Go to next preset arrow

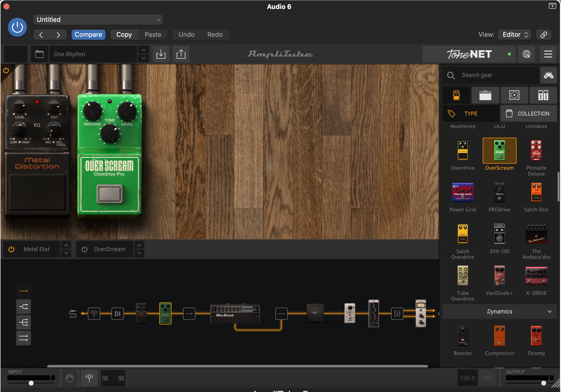[x=58, y=35]
